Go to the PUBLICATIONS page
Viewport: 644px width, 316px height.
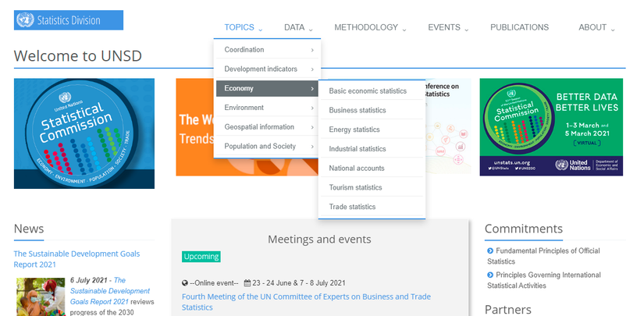click(x=519, y=27)
